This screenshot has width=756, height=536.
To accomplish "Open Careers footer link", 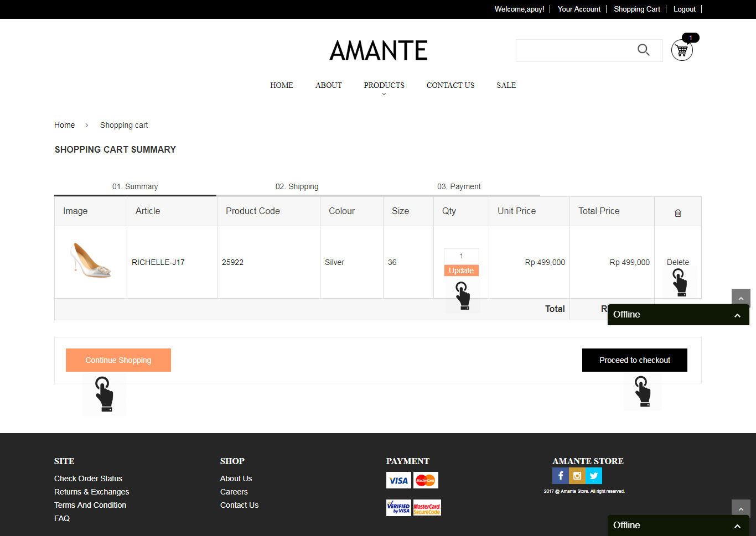I will click(x=234, y=492).
